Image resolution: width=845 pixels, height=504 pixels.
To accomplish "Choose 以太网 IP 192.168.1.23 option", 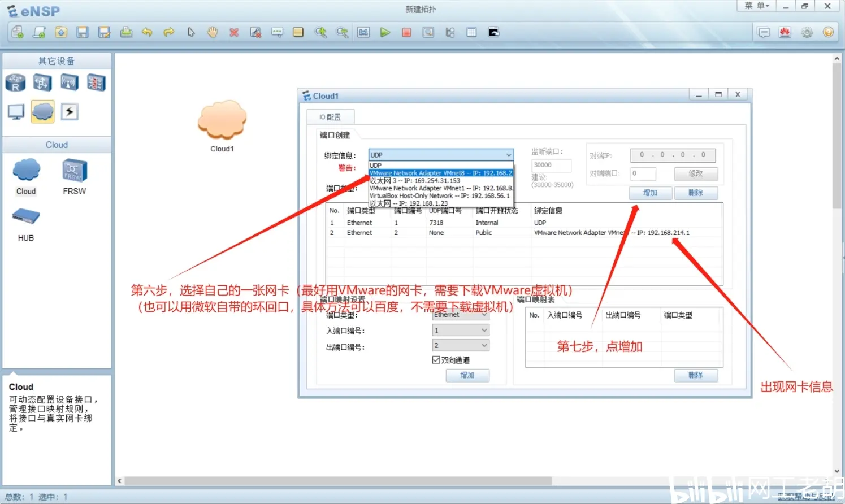I will (x=441, y=203).
